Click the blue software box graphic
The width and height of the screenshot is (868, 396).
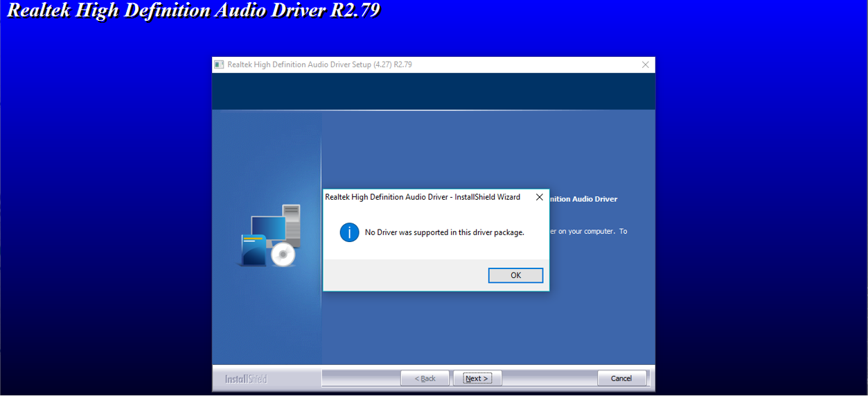pyautogui.click(x=253, y=250)
